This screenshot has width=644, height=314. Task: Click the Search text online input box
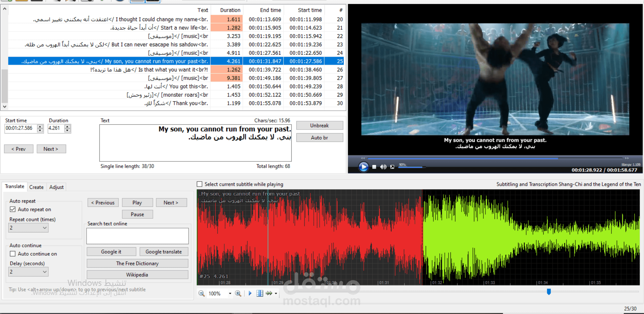tap(137, 236)
